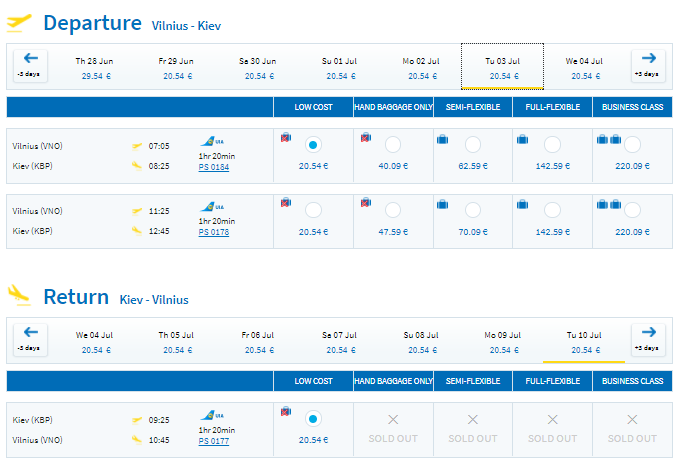Click sold out Semi-Flexible cell for PS 0177
Image resolution: width=680 pixels, height=464 pixels.
point(473,429)
